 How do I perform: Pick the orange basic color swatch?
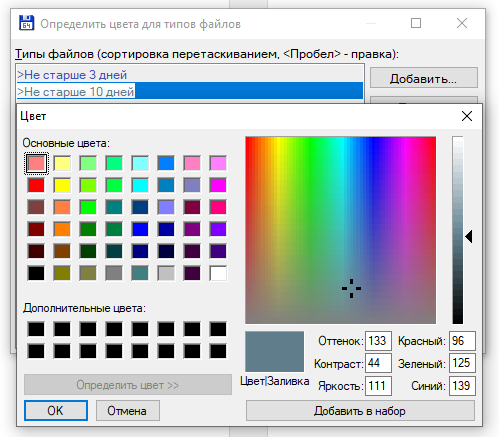(x=62, y=229)
